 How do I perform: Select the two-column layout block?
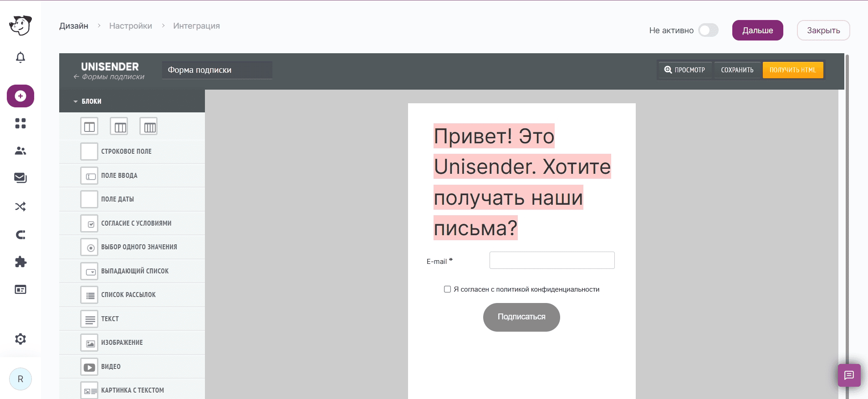[x=89, y=126]
